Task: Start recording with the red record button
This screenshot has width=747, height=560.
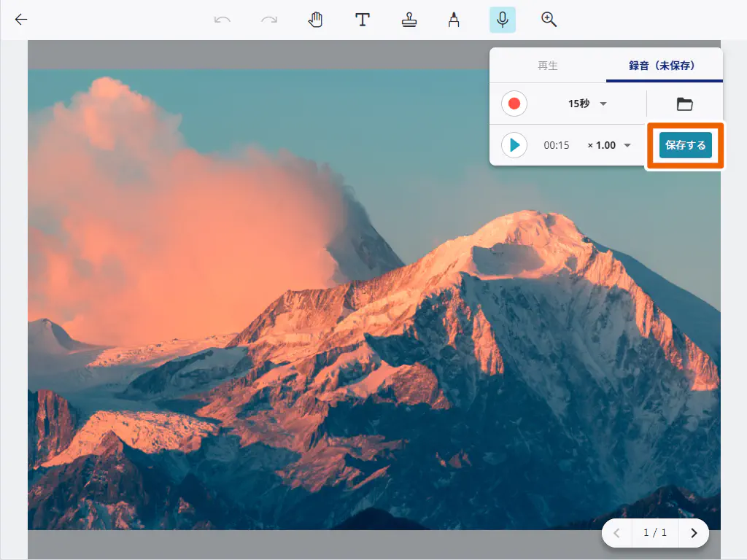Action: (x=514, y=104)
